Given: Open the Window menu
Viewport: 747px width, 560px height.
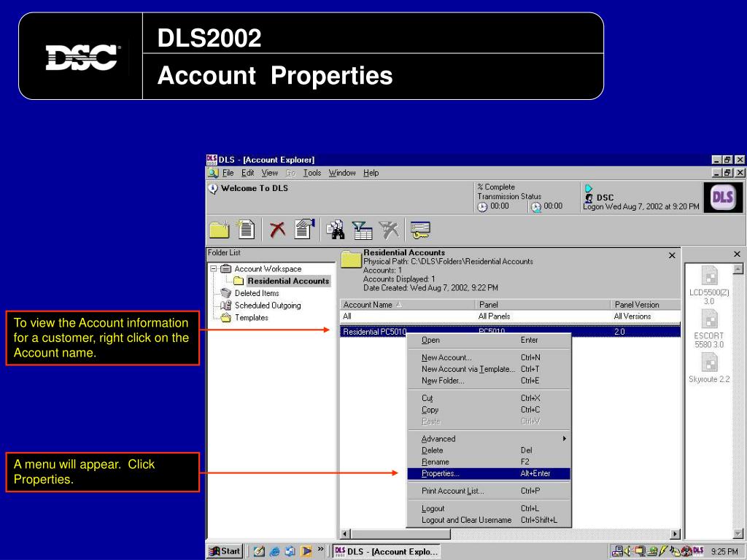Looking at the screenshot, I should [x=342, y=173].
